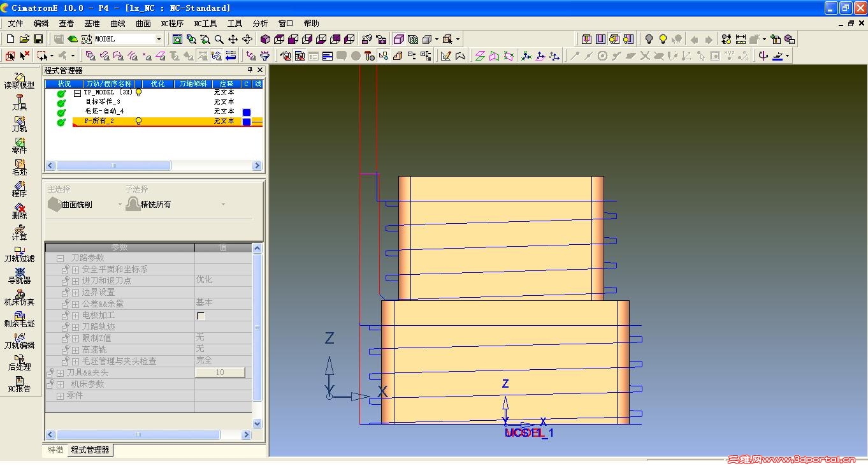Screen dimensions: 868x468
Task: Click the 刀轨 (toolpath) sidebar icon
Action: 19,124
